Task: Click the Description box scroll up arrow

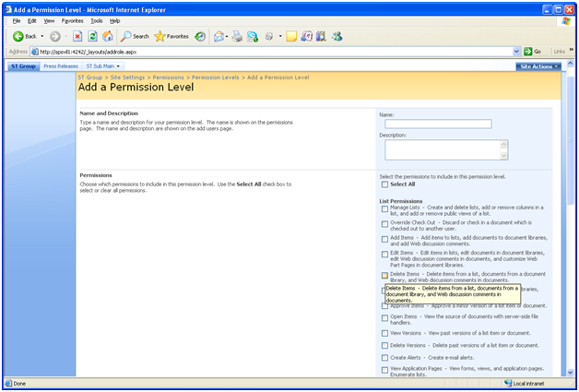Action: pos(504,145)
